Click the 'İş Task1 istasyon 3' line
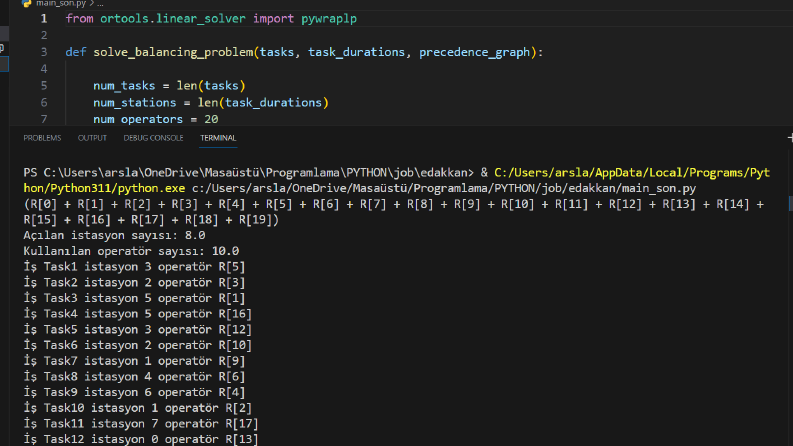 click(134, 267)
